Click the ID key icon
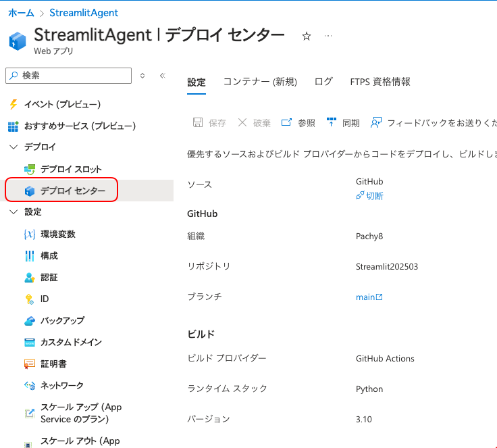Screen dimensions: 497x448 pyautogui.click(x=30, y=299)
